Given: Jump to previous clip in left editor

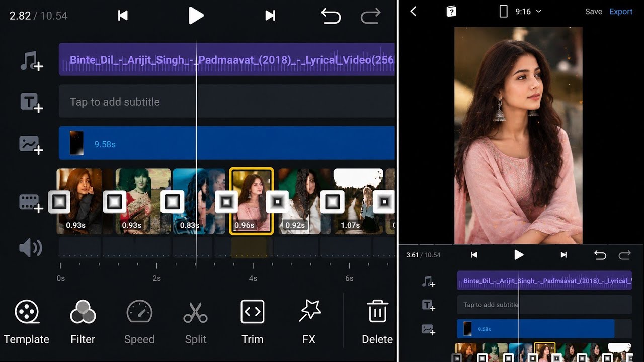Looking at the screenshot, I should tap(122, 16).
